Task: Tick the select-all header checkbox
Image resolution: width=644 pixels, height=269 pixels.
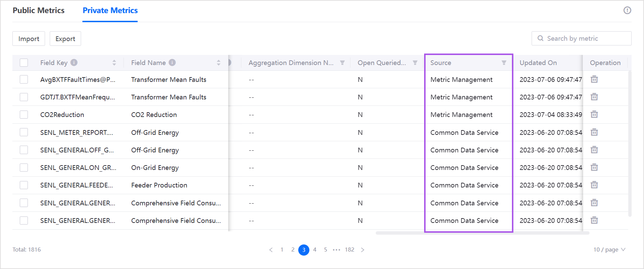Action: (x=24, y=63)
